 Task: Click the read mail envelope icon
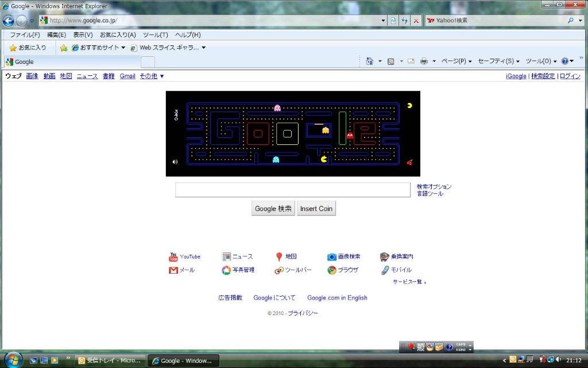point(411,61)
